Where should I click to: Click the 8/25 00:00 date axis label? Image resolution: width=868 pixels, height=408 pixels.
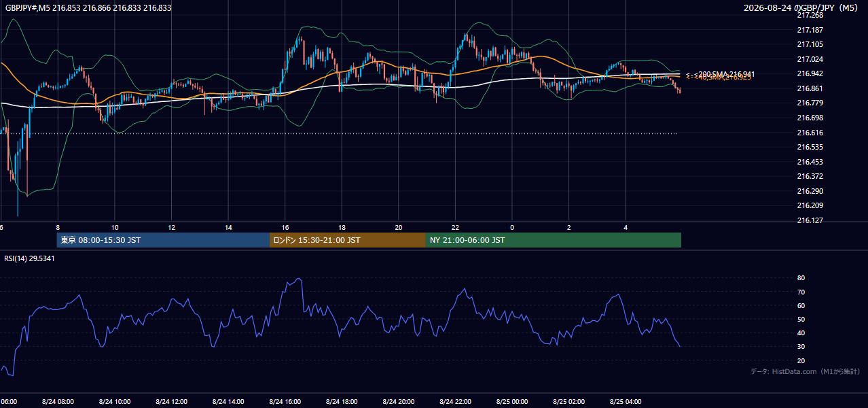click(x=512, y=402)
